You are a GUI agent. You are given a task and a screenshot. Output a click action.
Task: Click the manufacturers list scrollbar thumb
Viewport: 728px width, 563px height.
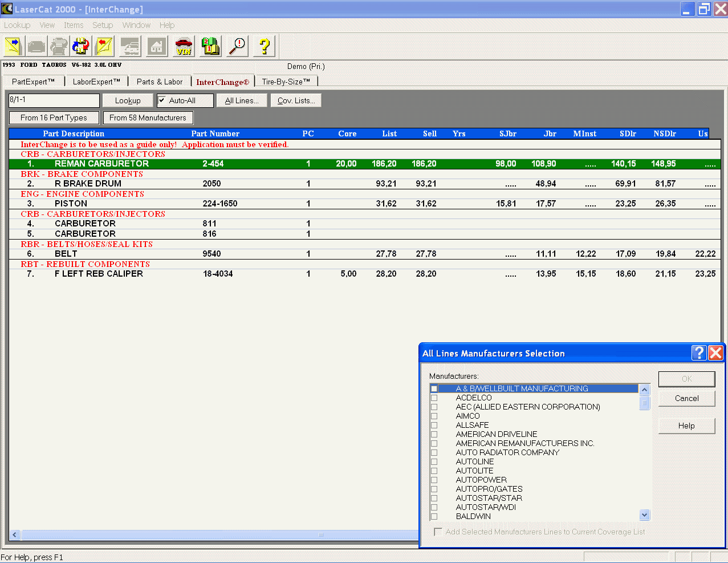click(645, 403)
